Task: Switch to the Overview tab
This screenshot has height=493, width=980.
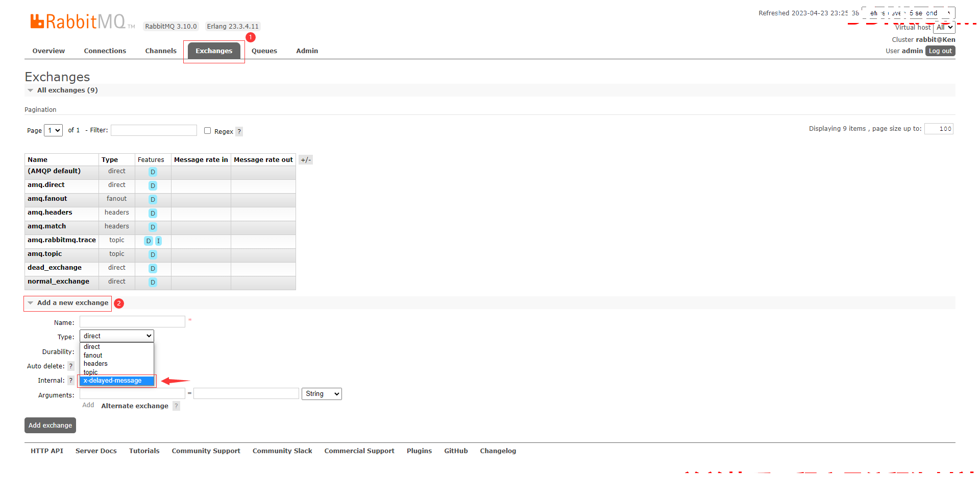Action: tap(48, 51)
